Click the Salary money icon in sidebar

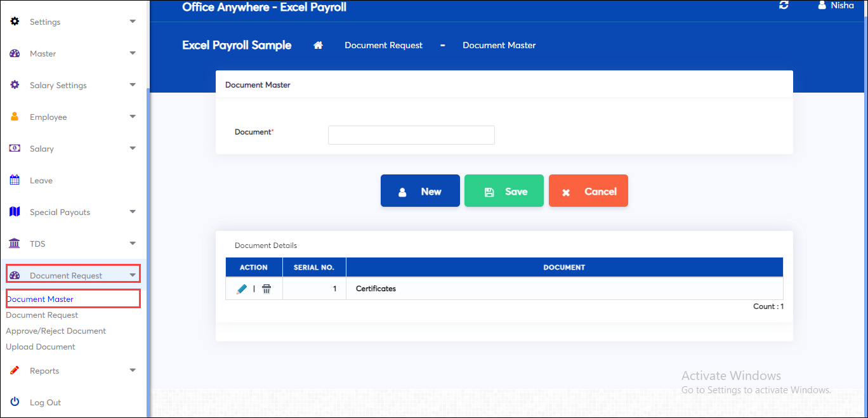15,148
